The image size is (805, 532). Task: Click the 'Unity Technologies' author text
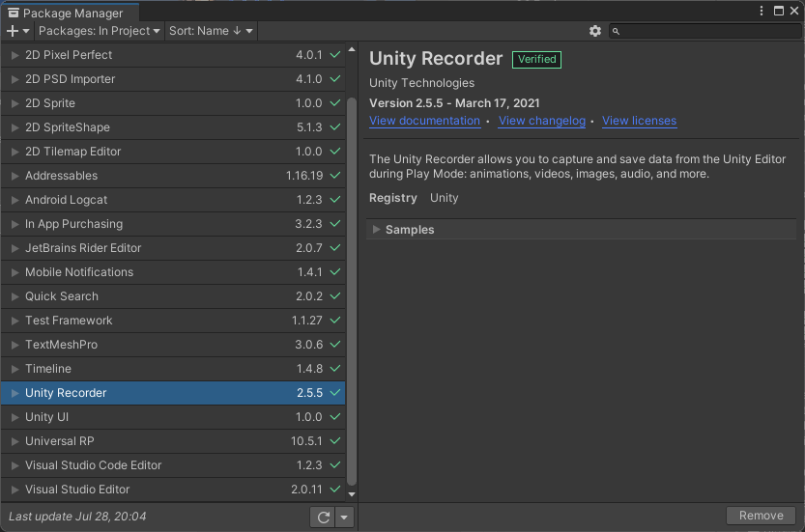coord(421,83)
